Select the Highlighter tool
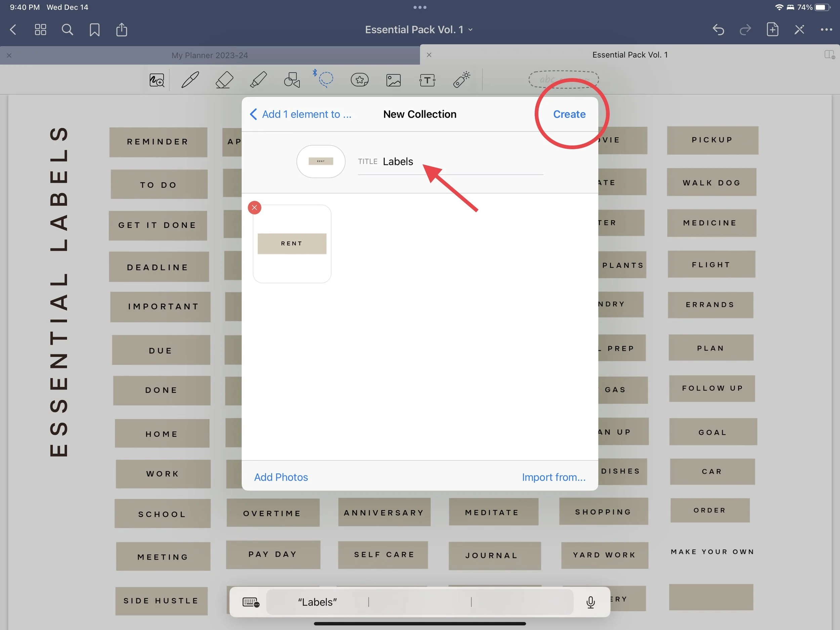Image resolution: width=840 pixels, height=630 pixels. [x=258, y=80]
